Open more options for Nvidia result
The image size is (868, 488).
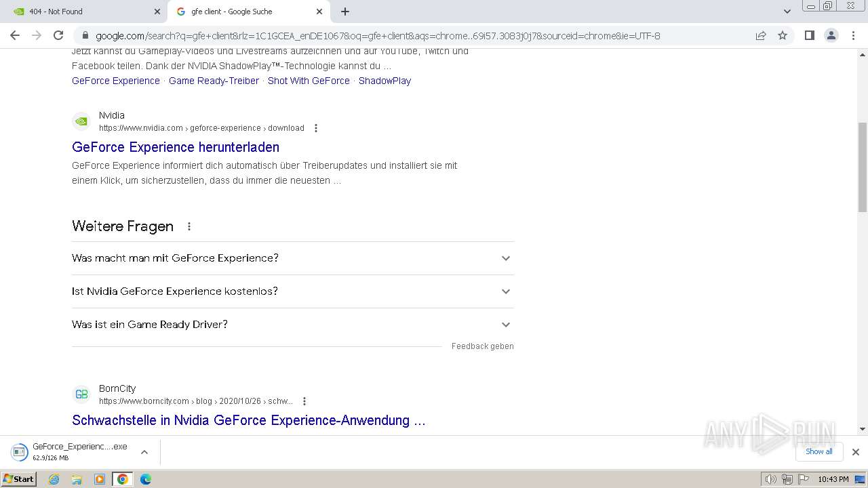click(315, 128)
